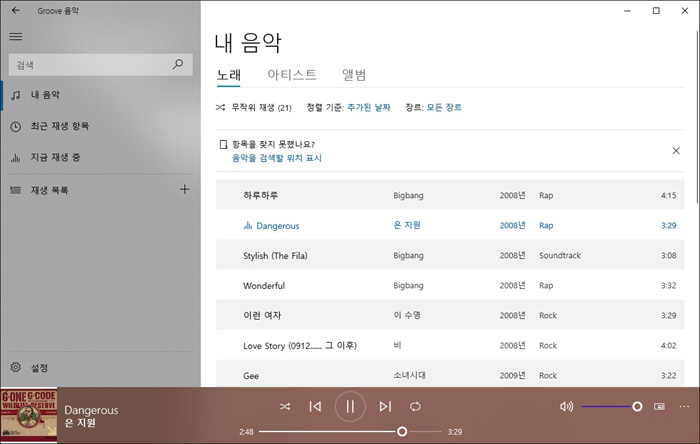Open genre filter 모든 장르
700x444 pixels.
pos(444,108)
